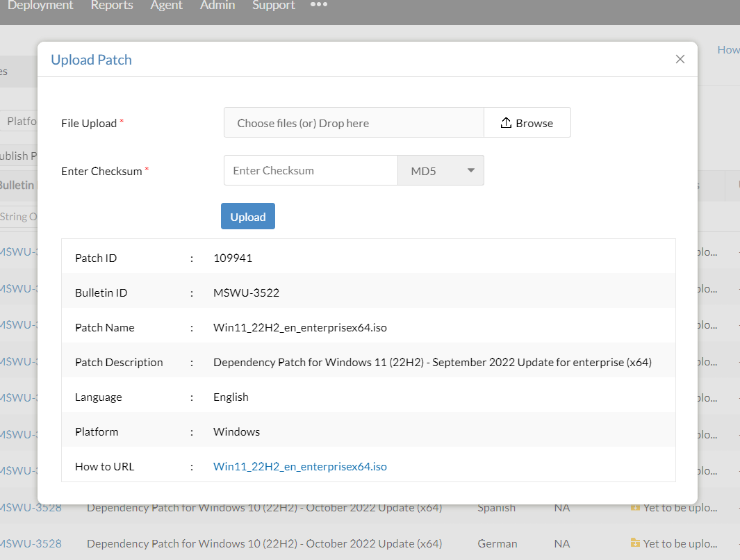The width and height of the screenshot is (740, 560).
Task: Click the upload arrow icon inside Browse button
Action: tap(507, 122)
